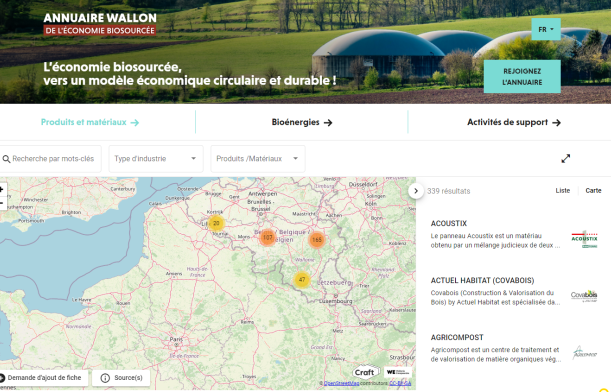Click the Acoustix company logo
The height and width of the screenshot is (392, 611).
pyautogui.click(x=585, y=239)
